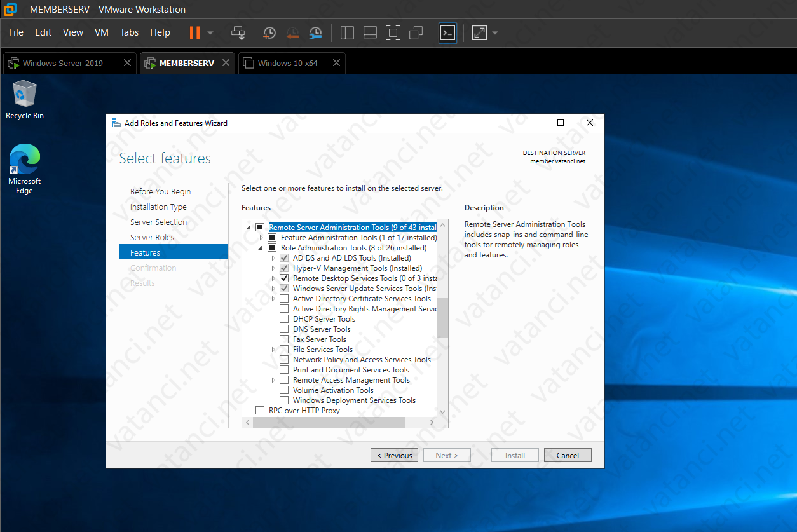Enter full screen mode
This screenshot has width=797, height=532.
click(393, 32)
